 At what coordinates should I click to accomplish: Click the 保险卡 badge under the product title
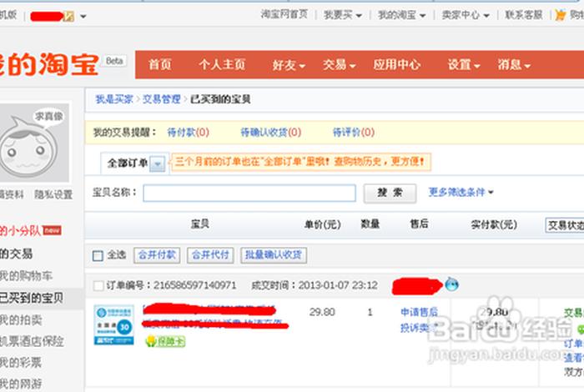pyautogui.click(x=165, y=341)
